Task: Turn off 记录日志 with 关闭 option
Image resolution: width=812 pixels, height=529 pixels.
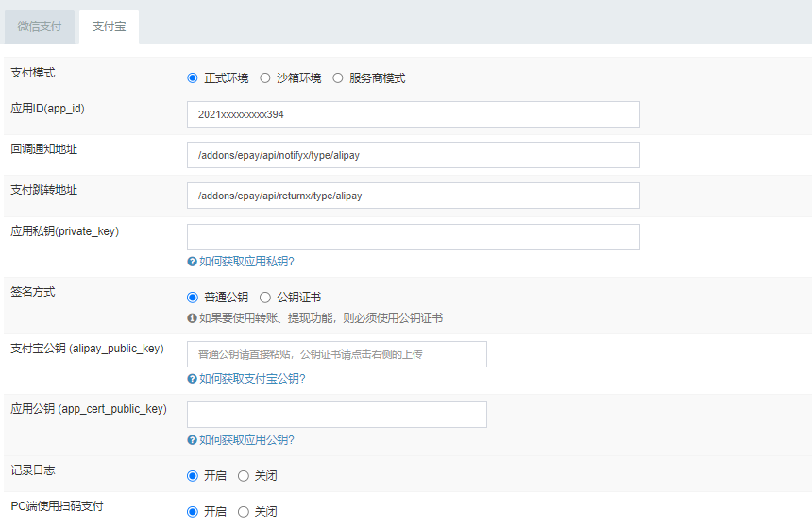Action: pyautogui.click(x=244, y=476)
